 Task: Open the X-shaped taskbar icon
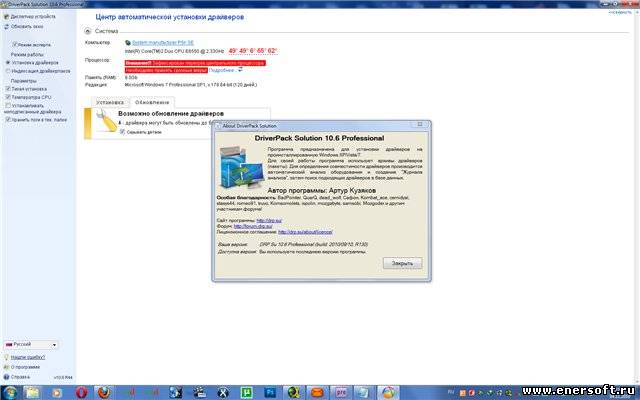(x=223, y=393)
